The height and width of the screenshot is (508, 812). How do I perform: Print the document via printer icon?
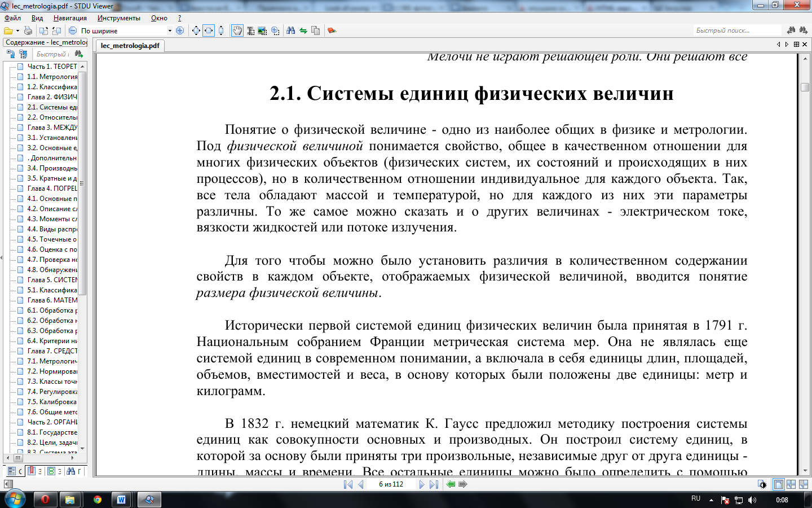tap(28, 30)
